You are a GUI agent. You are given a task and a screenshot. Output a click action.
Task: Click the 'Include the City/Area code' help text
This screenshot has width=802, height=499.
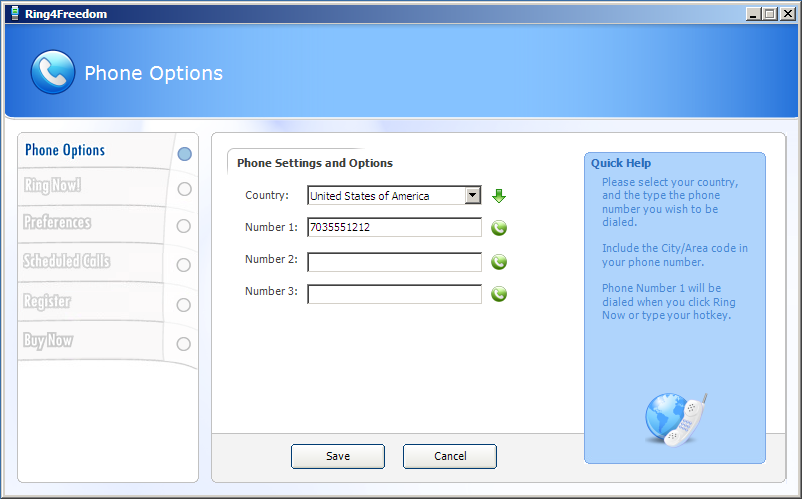click(x=675, y=255)
